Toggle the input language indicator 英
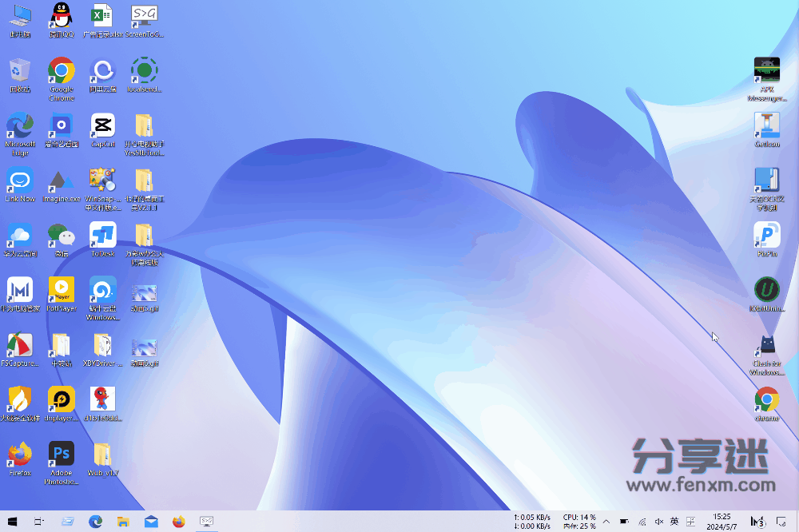The image size is (799, 532). 674,522
